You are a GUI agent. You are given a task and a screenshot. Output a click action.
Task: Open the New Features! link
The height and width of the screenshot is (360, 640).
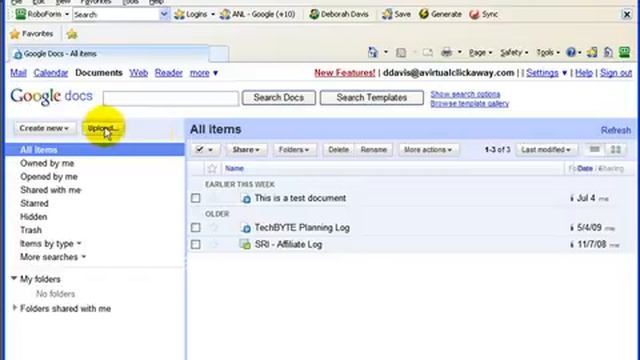click(x=344, y=73)
